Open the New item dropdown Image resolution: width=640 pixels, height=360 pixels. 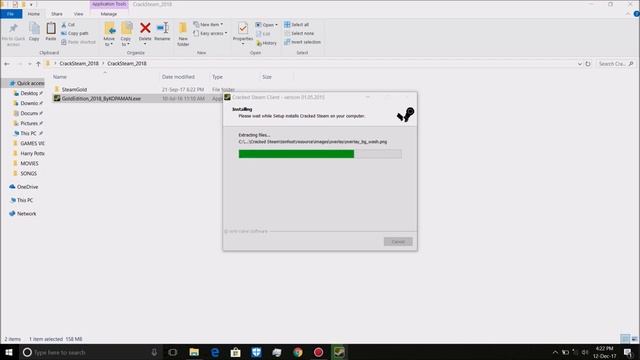click(208, 24)
